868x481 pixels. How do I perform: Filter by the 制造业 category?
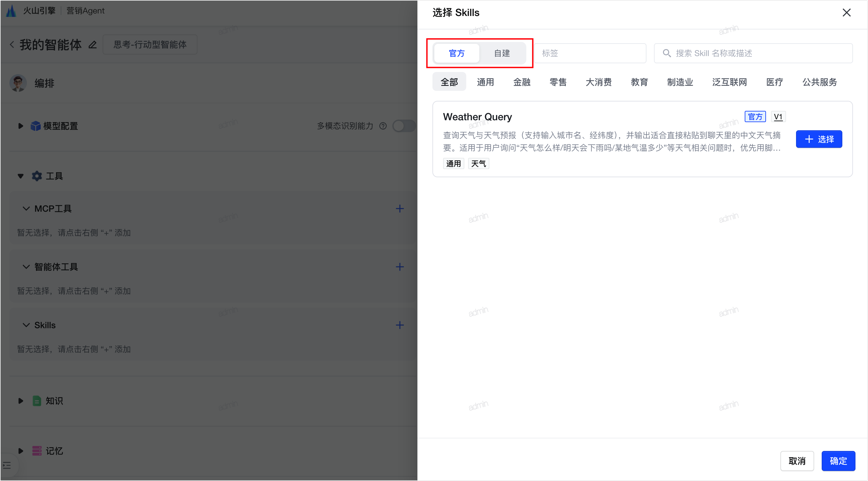(x=680, y=82)
